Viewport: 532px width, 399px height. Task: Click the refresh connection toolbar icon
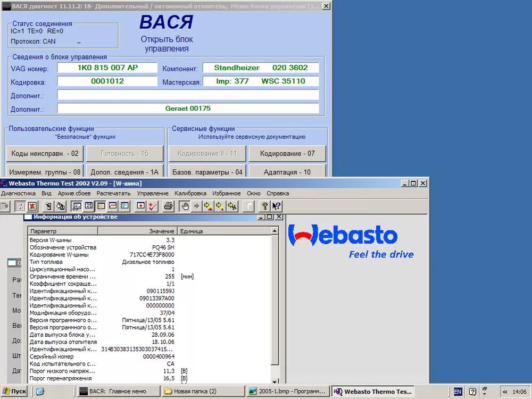tap(20, 206)
